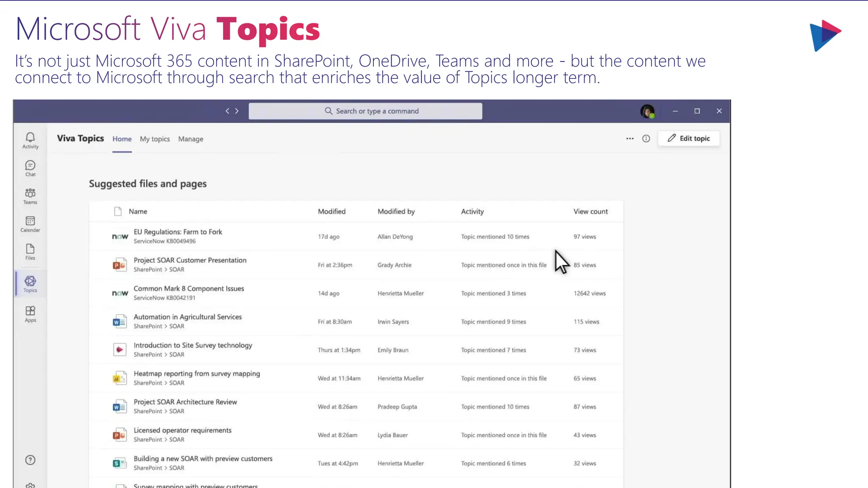
Task: Open Common Mark 8 Component Issues
Action: coord(189,288)
